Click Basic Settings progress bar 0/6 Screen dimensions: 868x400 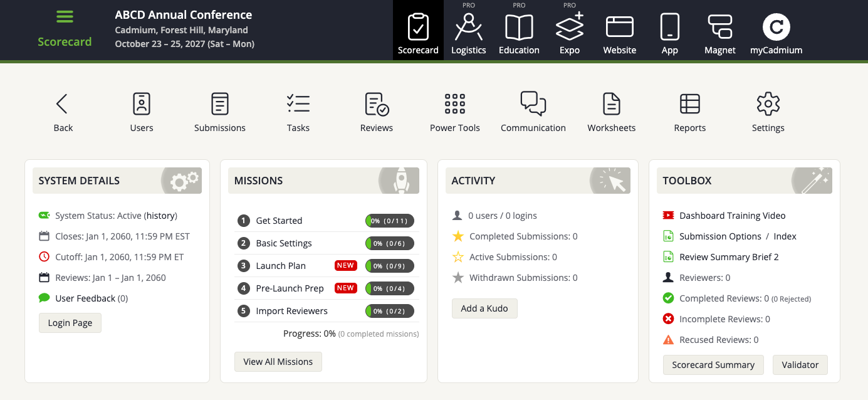coord(390,243)
